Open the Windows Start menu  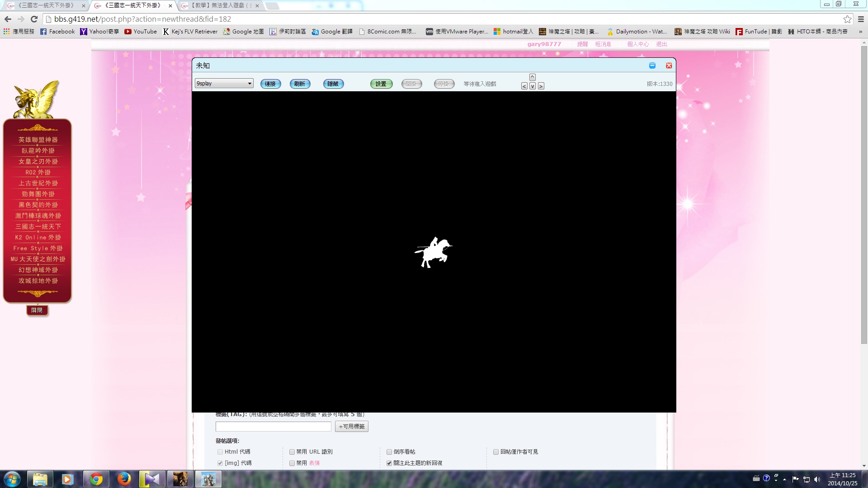12,479
